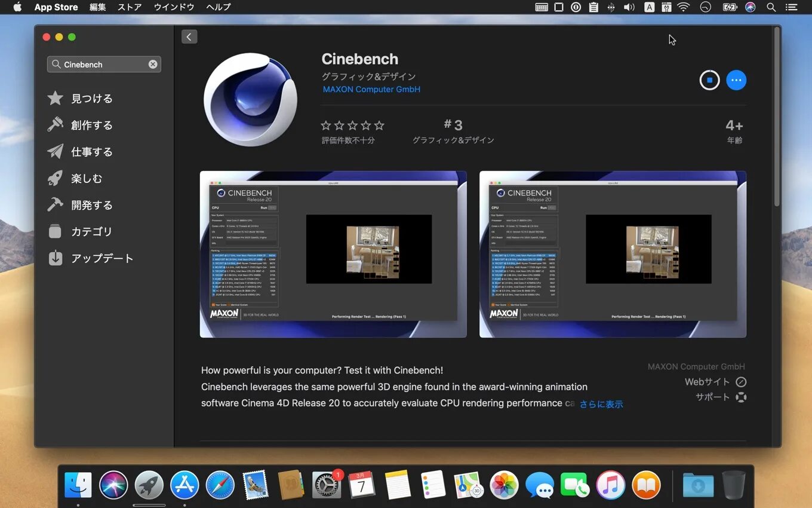This screenshot has height=508, width=812.
Task: Click the star rating row
Action: tap(352, 126)
